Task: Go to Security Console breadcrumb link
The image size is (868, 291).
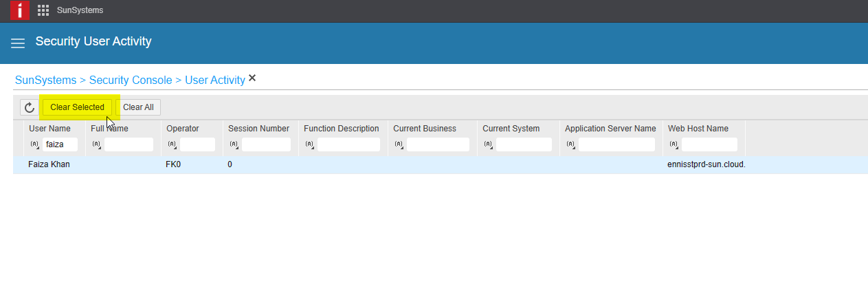Action: [x=131, y=80]
